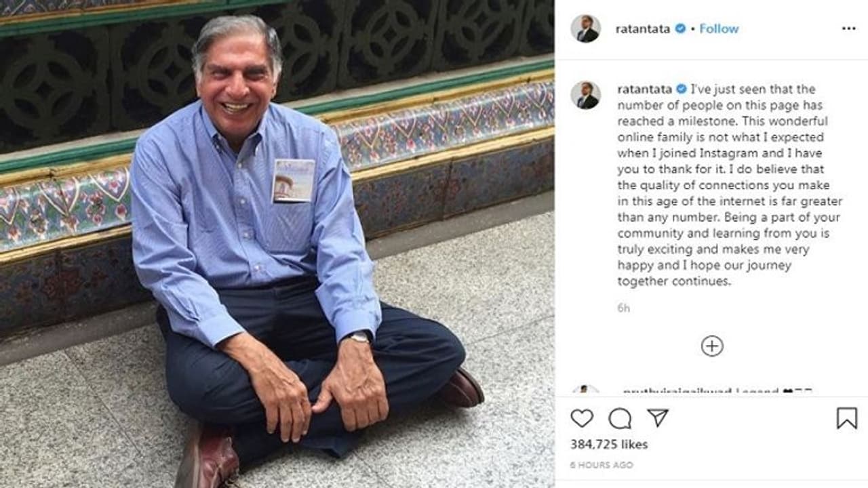Image resolution: width=868 pixels, height=488 pixels.
Task: Click the 6 HOURS AGO timestamp
Action: 601,465
